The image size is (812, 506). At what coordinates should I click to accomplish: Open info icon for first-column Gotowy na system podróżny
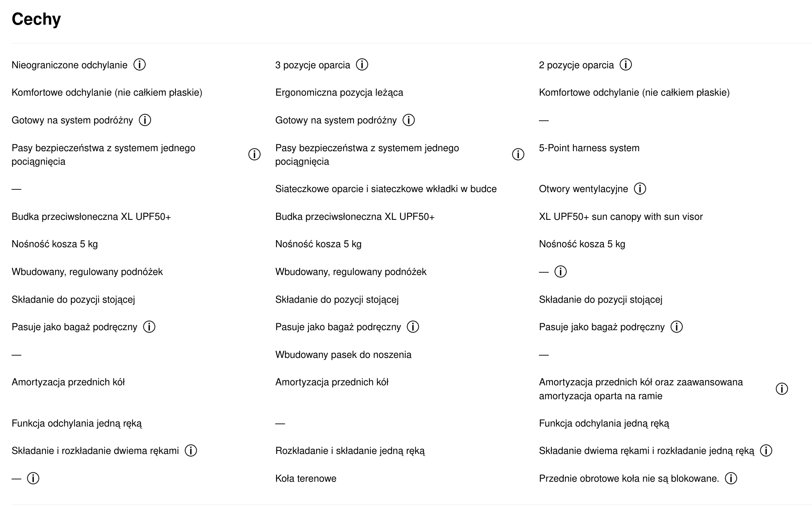click(x=145, y=120)
